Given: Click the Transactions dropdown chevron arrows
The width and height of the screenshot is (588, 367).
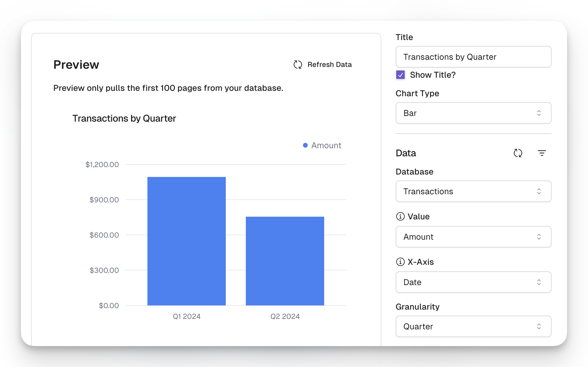Looking at the screenshot, I should click(x=539, y=191).
